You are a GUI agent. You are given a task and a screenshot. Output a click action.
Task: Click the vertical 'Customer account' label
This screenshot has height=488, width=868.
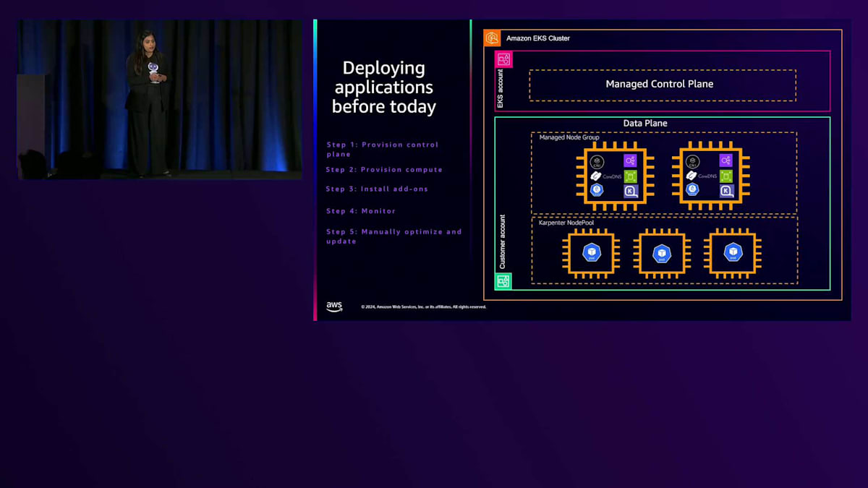tap(503, 242)
